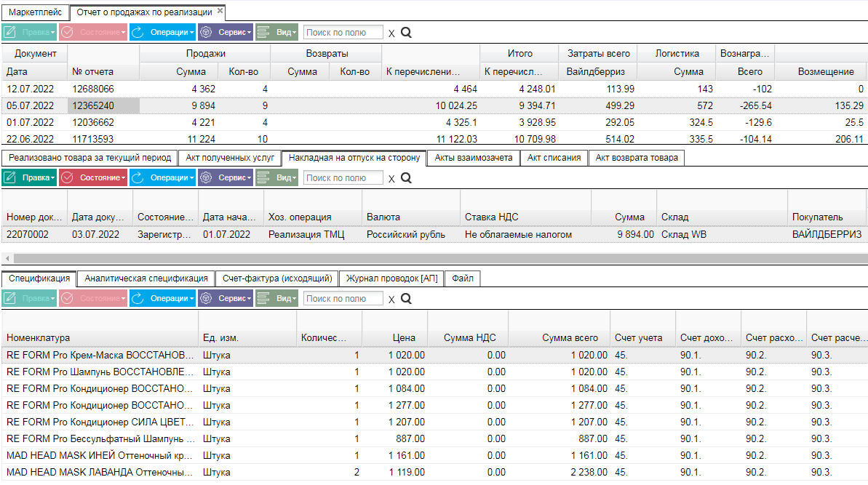Open Акт списания tab
The width and height of the screenshot is (868, 485).
click(x=554, y=158)
